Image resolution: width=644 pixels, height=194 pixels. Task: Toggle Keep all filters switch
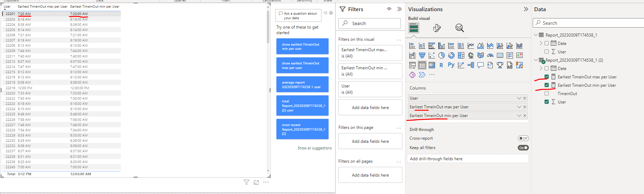523,148
